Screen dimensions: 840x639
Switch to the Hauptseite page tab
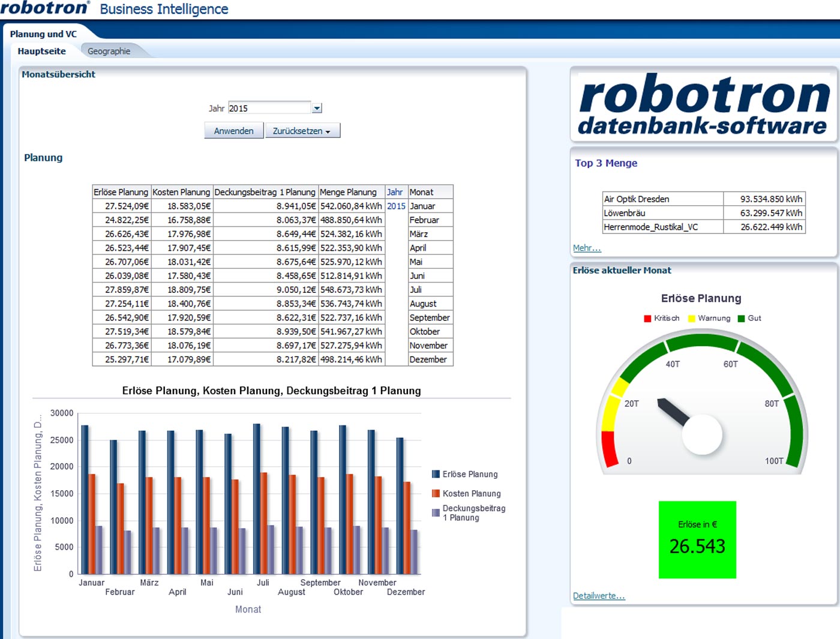click(x=42, y=51)
